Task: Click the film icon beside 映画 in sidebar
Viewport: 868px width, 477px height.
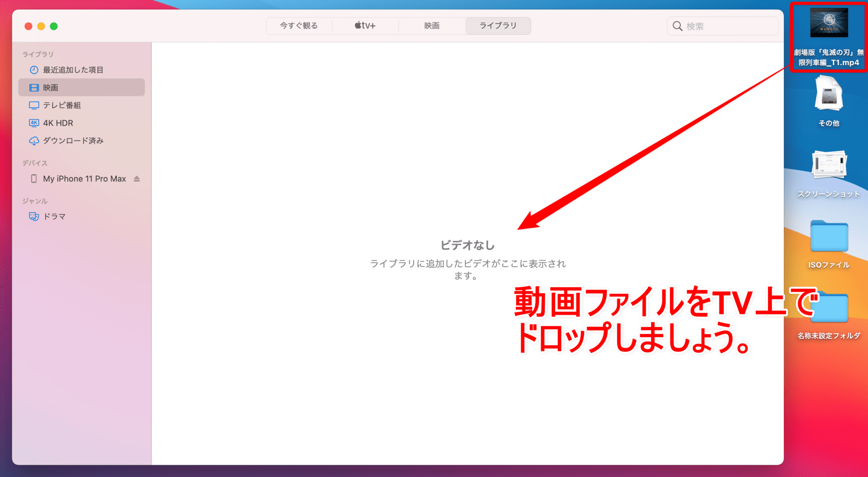Action: click(x=34, y=87)
